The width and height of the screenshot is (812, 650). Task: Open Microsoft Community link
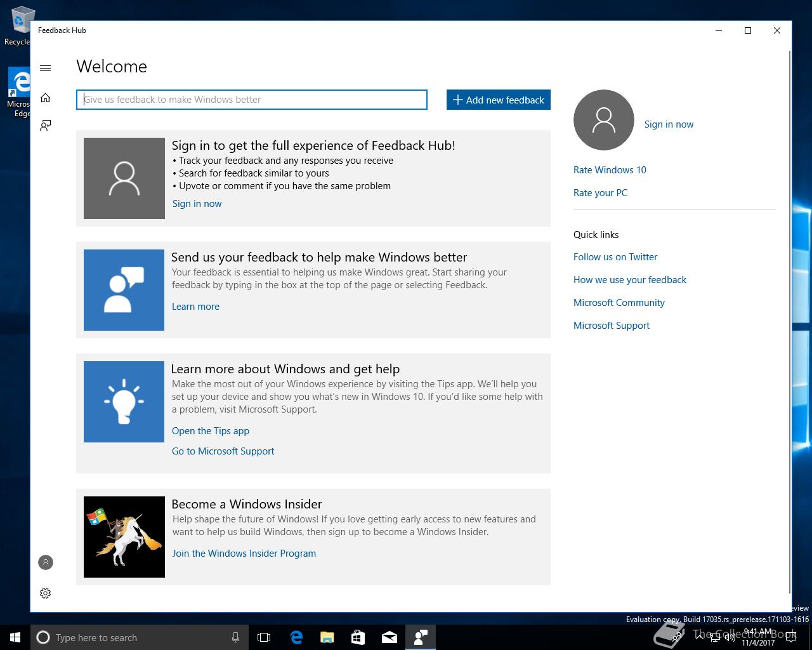(619, 303)
